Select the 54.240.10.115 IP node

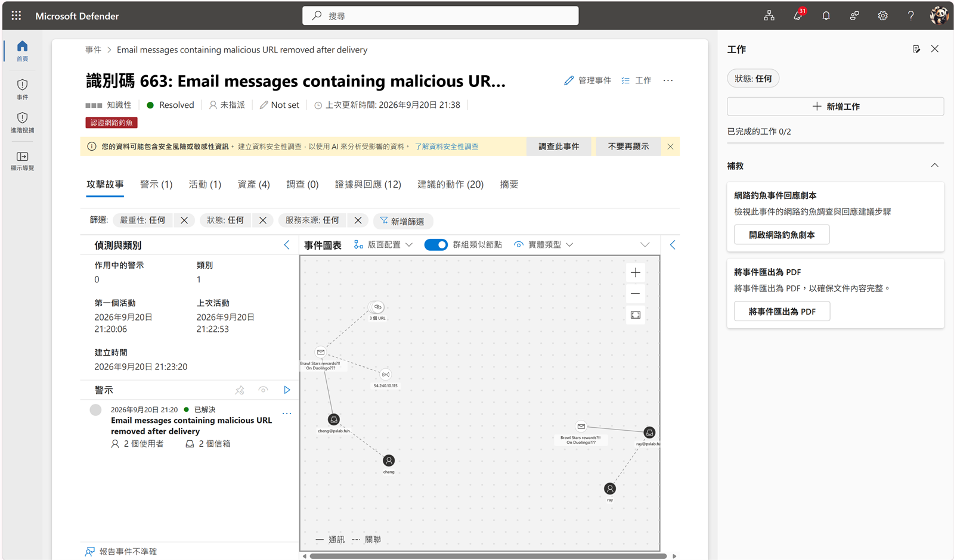point(386,375)
